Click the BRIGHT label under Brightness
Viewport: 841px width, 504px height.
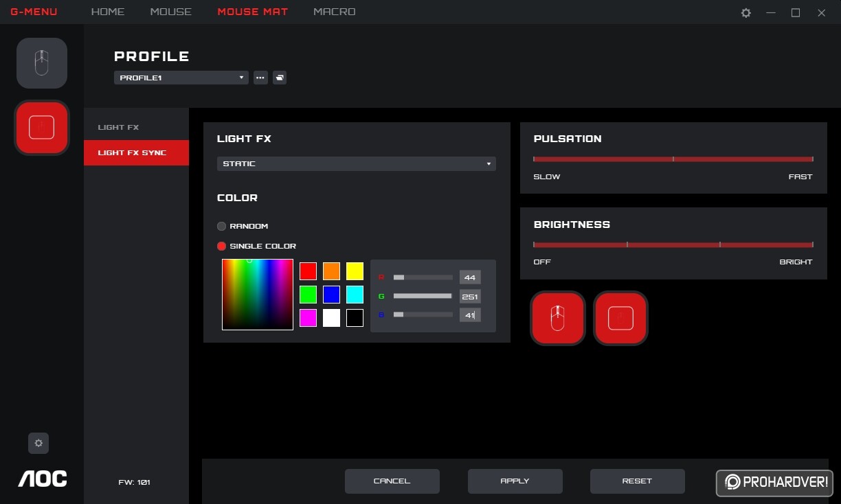(796, 262)
